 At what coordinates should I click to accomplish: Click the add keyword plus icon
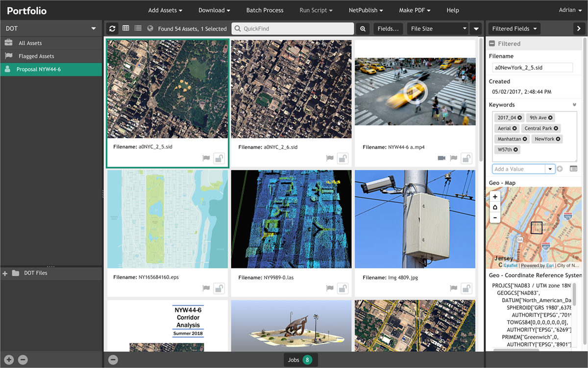(560, 169)
